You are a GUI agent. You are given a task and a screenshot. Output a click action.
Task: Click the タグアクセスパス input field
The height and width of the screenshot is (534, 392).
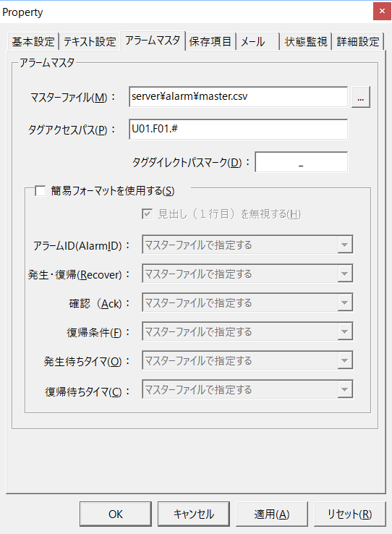[x=238, y=129]
